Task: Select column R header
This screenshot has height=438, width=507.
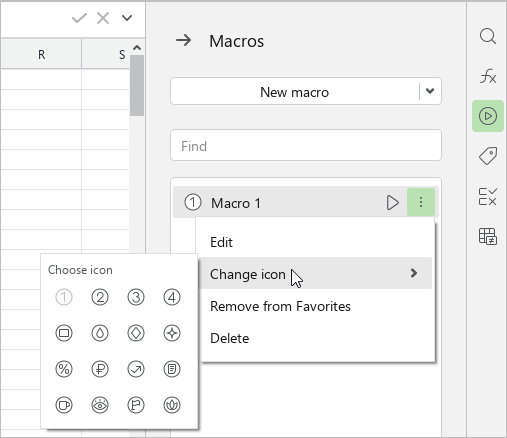Action: pos(41,54)
